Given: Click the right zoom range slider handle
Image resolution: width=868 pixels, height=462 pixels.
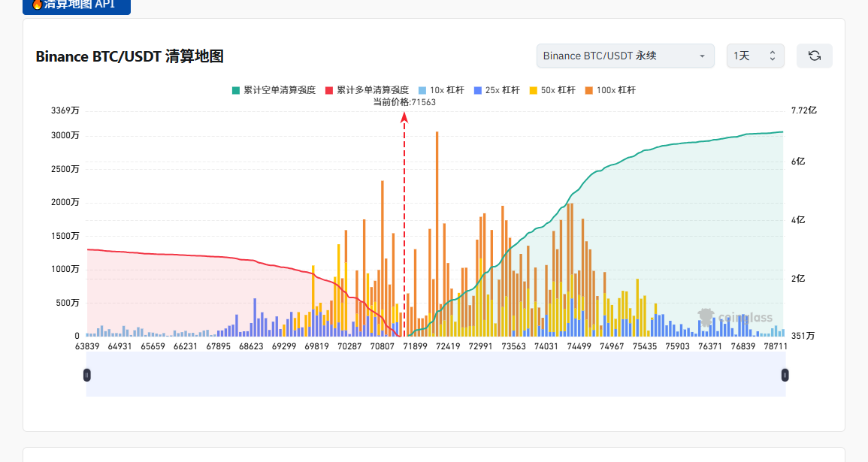Looking at the screenshot, I should pyautogui.click(x=785, y=375).
